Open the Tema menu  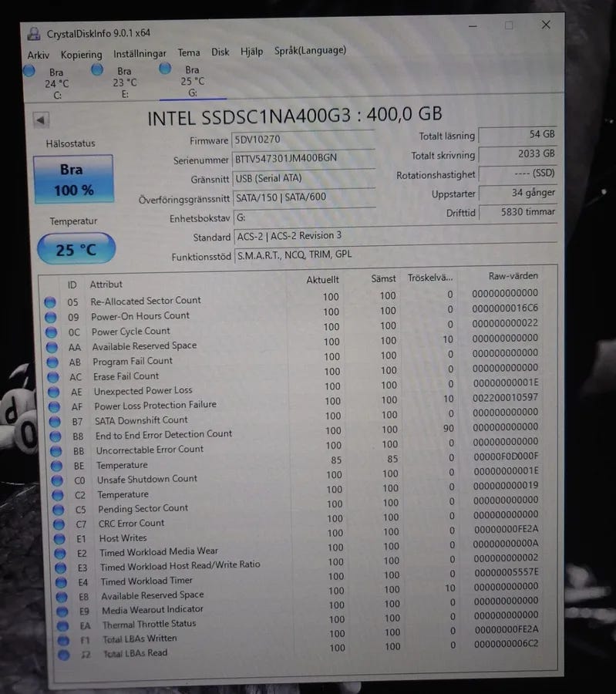click(189, 52)
